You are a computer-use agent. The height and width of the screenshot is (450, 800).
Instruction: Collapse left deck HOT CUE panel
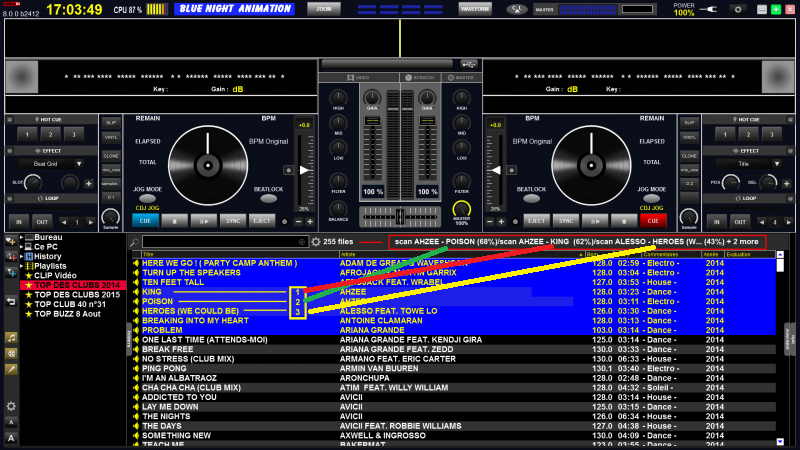click(x=10, y=119)
